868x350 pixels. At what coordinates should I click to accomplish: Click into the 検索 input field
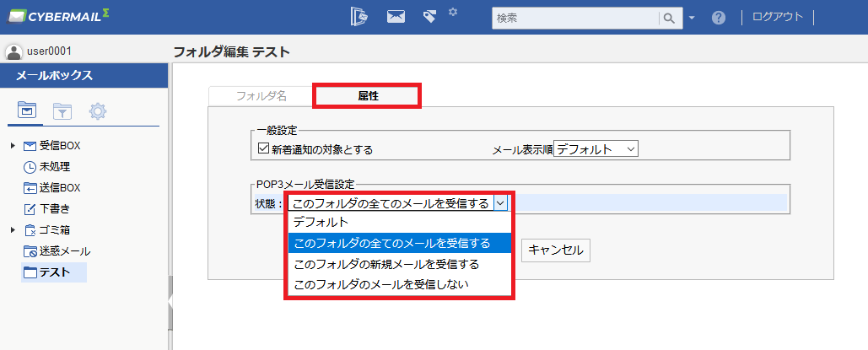pos(575,19)
